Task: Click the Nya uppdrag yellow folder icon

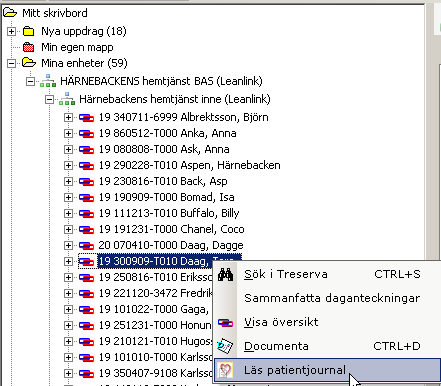Action: pyautogui.click(x=29, y=31)
